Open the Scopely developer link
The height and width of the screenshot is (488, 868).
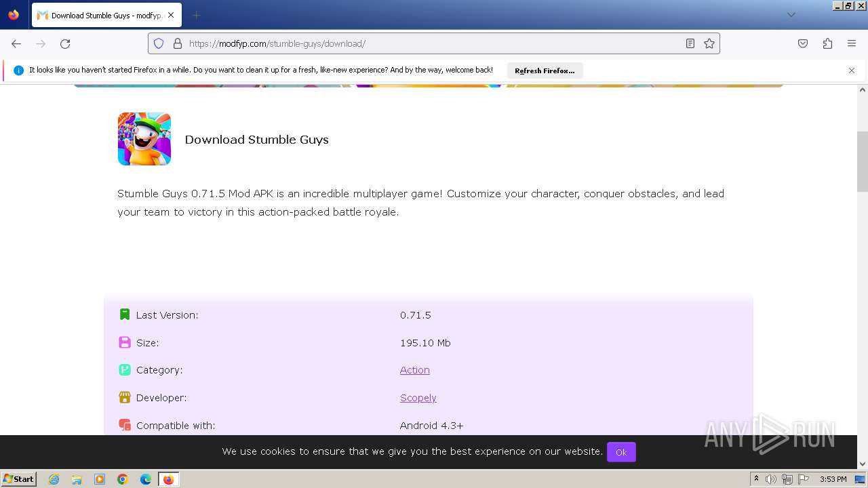coord(418,398)
